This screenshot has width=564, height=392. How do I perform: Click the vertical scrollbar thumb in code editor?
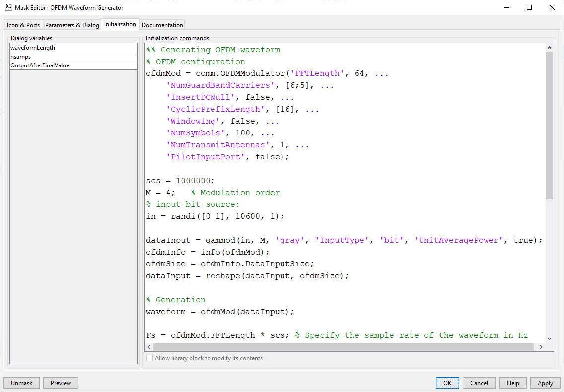point(549,125)
